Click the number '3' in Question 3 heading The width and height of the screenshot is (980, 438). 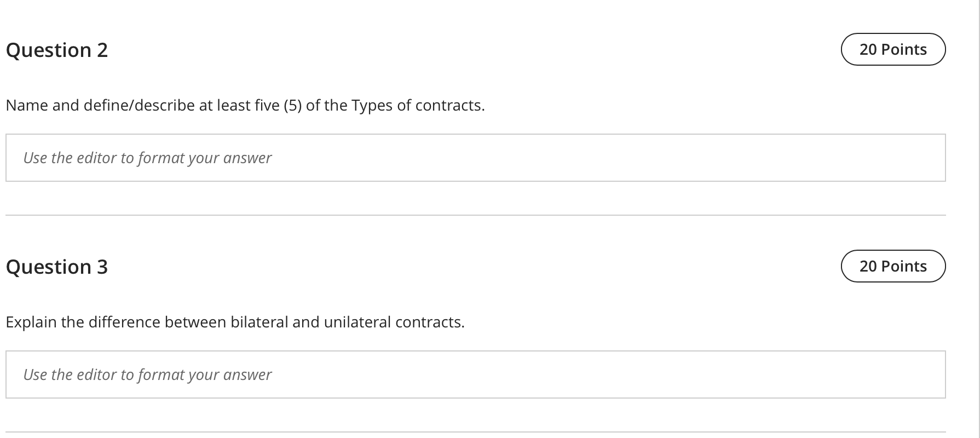coord(102,267)
